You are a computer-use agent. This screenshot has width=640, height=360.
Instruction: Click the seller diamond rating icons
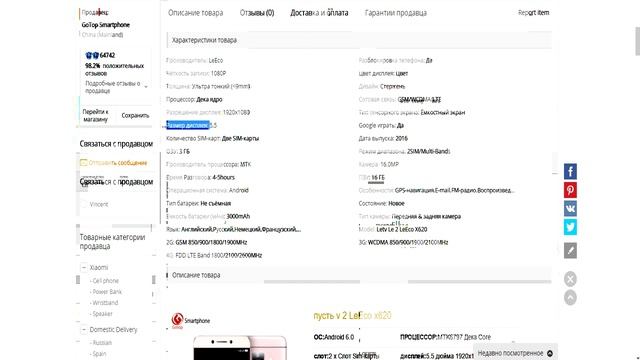pyautogui.click(x=92, y=55)
